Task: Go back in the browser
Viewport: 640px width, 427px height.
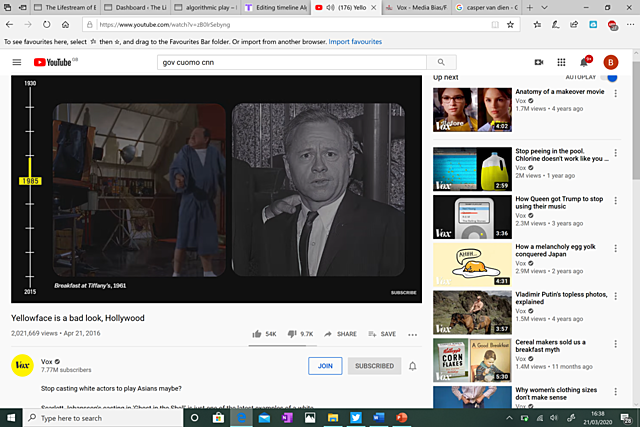Action: tap(9, 24)
